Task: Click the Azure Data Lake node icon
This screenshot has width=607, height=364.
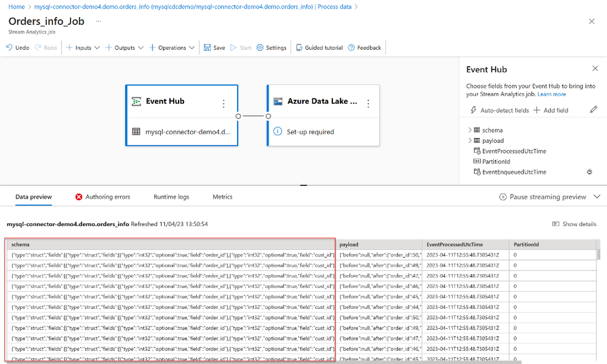Action: point(278,101)
